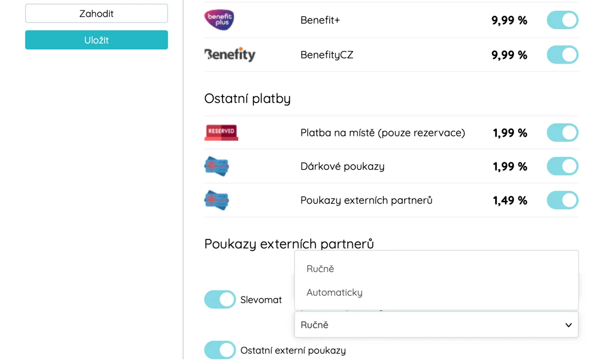Click the Dárkové poukazy ticket icon
Viewport: 589px width, 364px height.
217,166
